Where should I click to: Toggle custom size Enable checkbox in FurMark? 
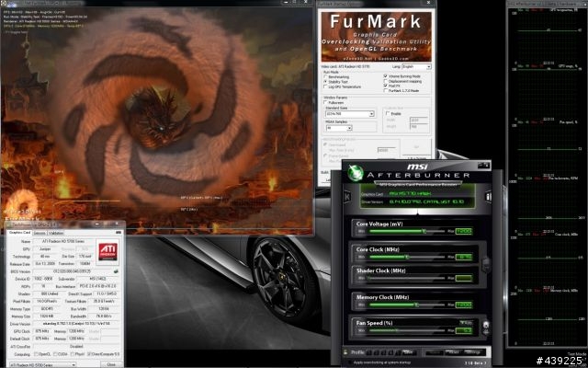pos(388,113)
